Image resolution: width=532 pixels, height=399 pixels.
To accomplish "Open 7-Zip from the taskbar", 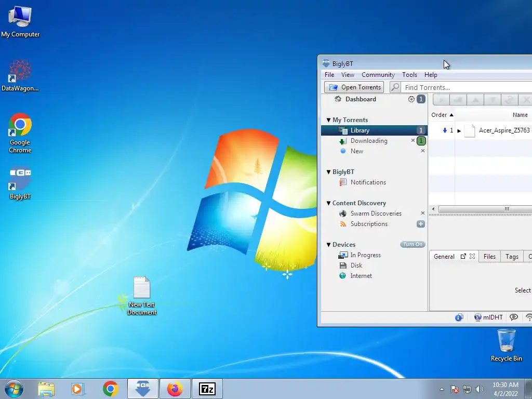I will point(207,389).
